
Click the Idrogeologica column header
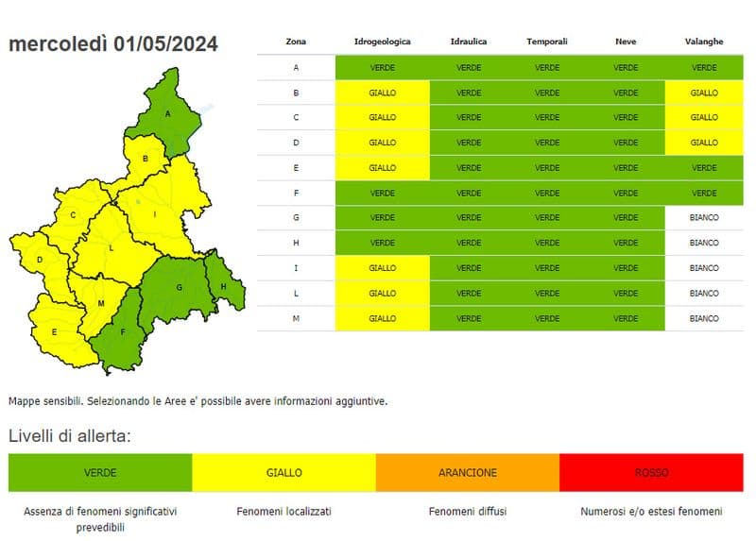pos(382,42)
